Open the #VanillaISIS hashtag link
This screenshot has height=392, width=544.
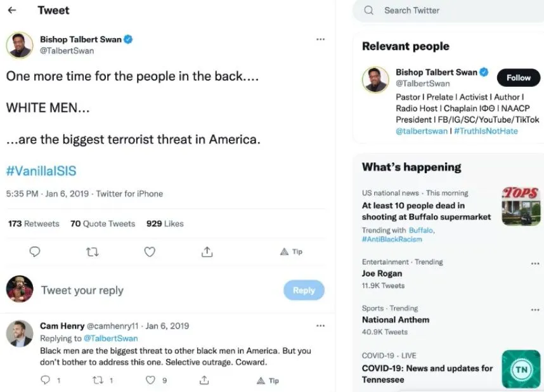tap(41, 171)
